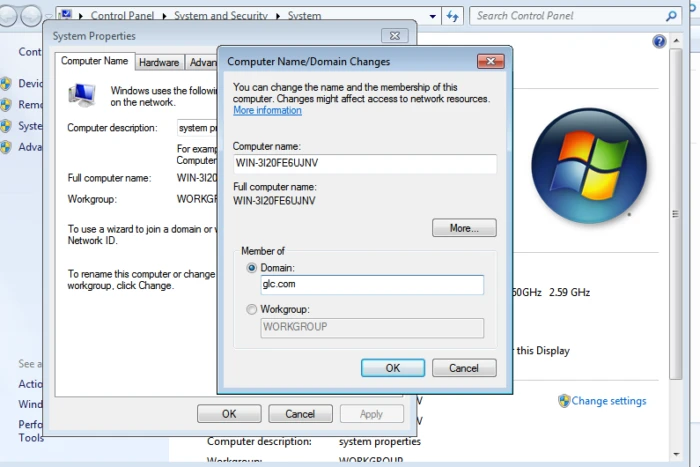Open the address bar history dropdown arrow
This screenshot has width=700, height=467.
pyautogui.click(x=432, y=17)
